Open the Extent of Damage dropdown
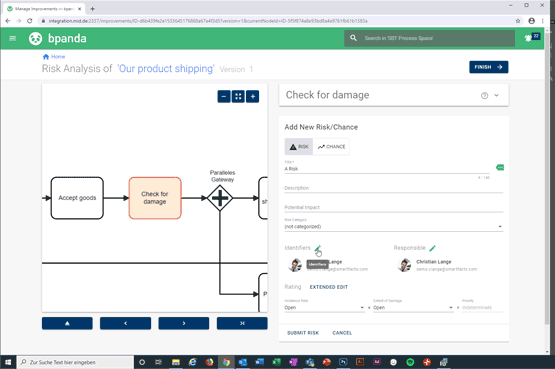Image resolution: width=555 pixels, height=369 pixels. pos(413,307)
